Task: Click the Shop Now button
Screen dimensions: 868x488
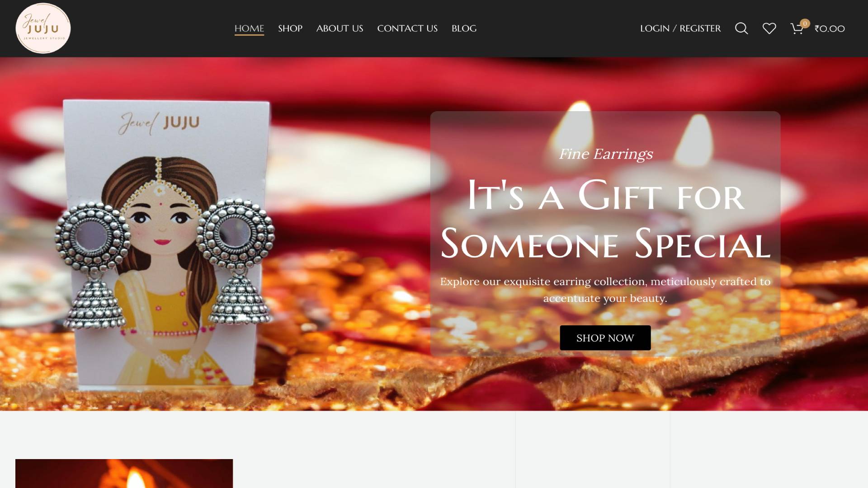Action: [x=605, y=338]
